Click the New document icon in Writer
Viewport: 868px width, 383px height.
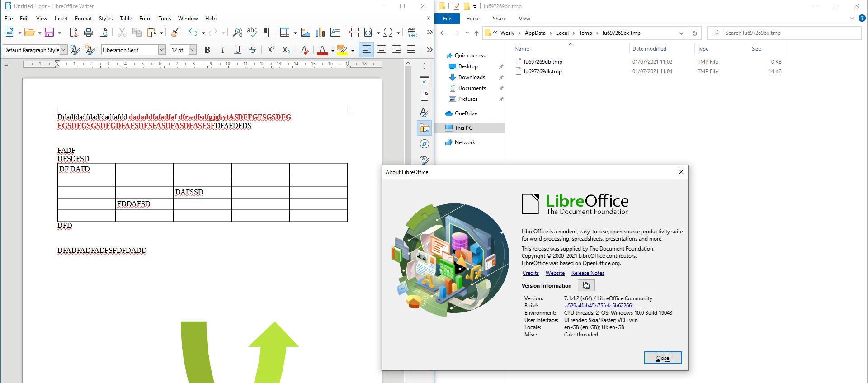coord(9,32)
